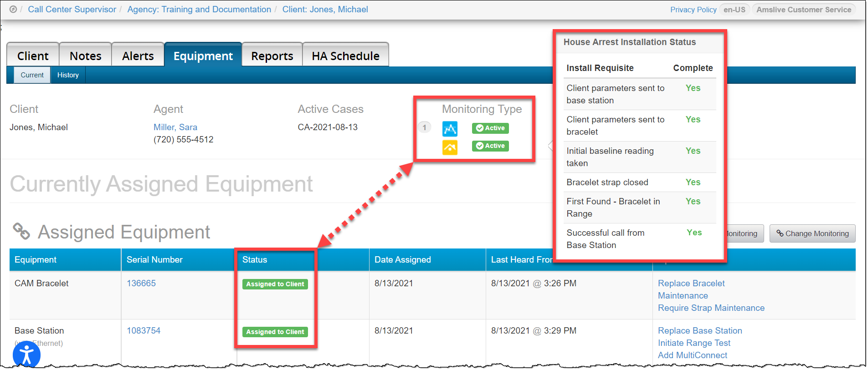Open the Miller, Sara agent link
Viewport: 868px width, 370px height.
175,127
